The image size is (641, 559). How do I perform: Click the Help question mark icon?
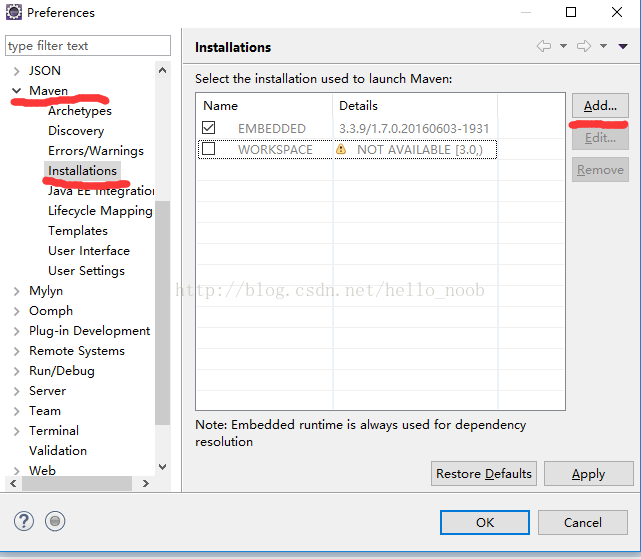tap(24, 521)
